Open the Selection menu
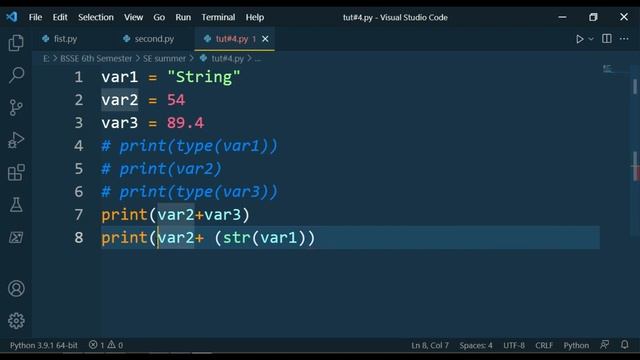The width and height of the screenshot is (640, 360). (96, 17)
